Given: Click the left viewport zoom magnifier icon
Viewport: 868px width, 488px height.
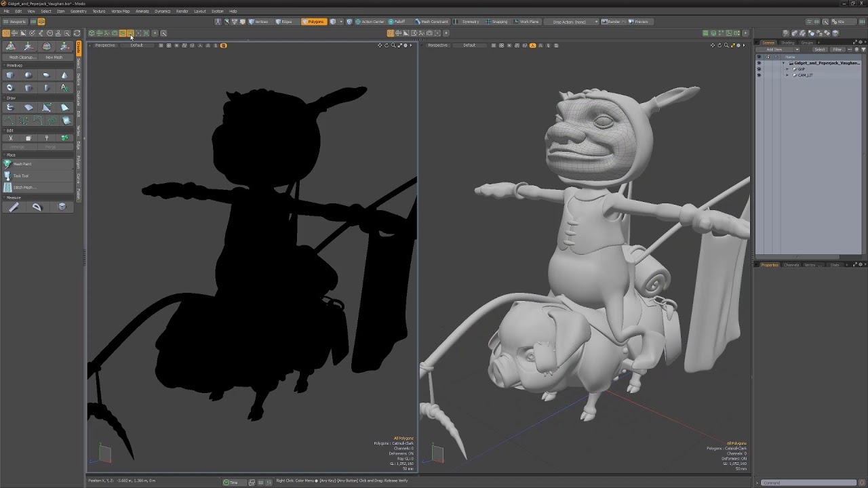Looking at the screenshot, I should click(393, 45).
